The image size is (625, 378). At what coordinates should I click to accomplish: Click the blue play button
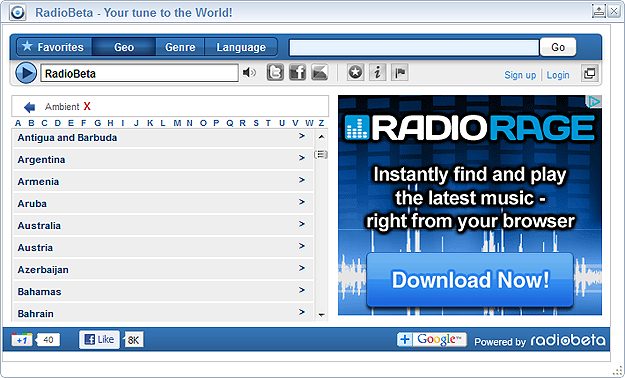(x=26, y=73)
